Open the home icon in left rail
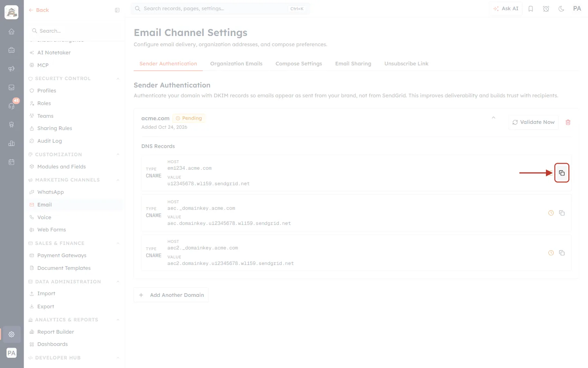588x368 pixels. click(11, 31)
